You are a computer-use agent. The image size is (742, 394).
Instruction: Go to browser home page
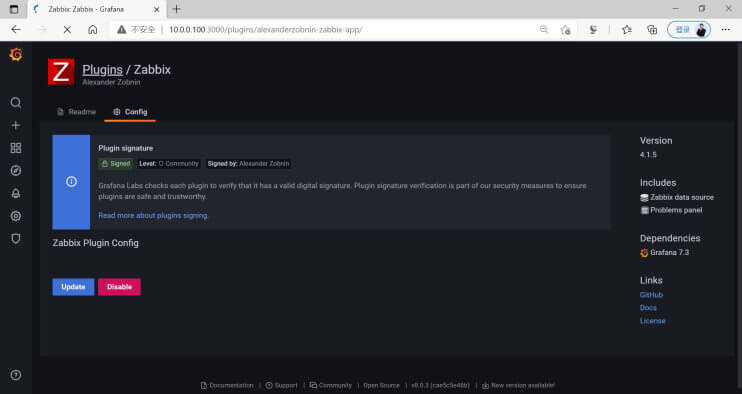93,29
